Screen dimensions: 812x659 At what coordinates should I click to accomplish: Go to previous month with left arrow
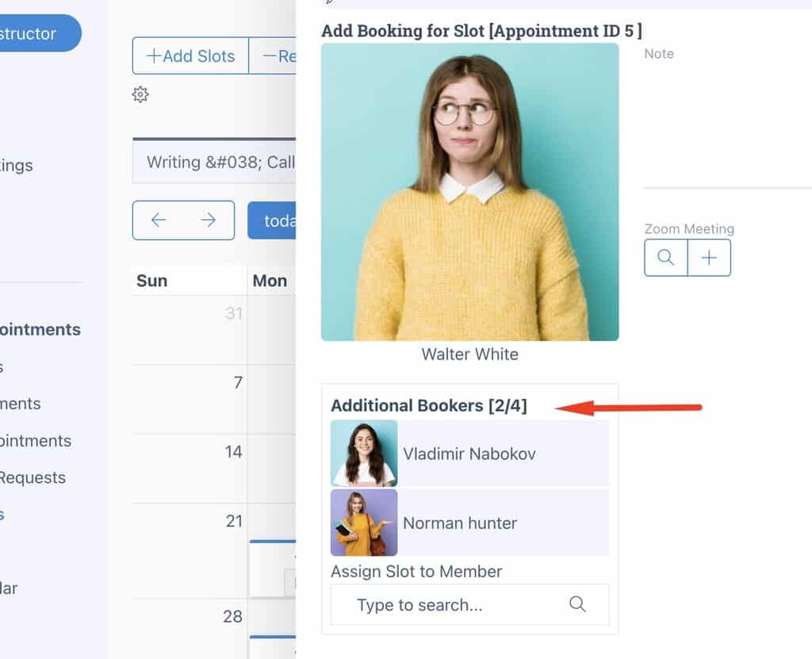159,220
